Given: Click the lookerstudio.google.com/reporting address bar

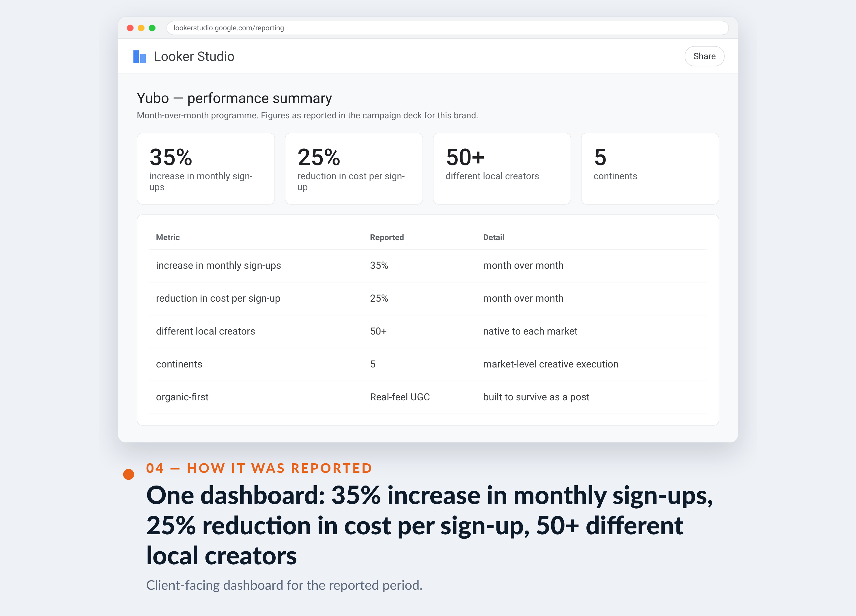Looking at the screenshot, I should pos(448,28).
